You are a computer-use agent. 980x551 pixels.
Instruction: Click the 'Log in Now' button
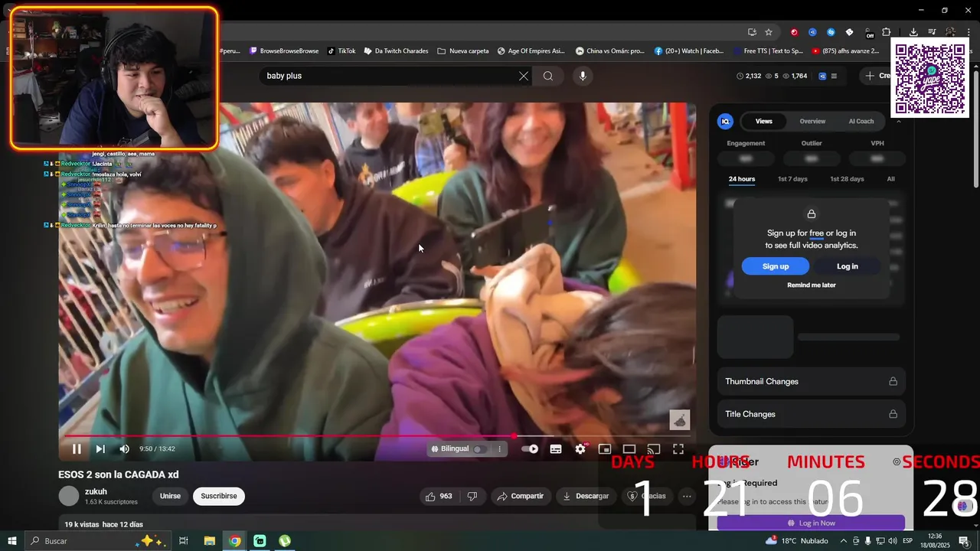pos(811,523)
